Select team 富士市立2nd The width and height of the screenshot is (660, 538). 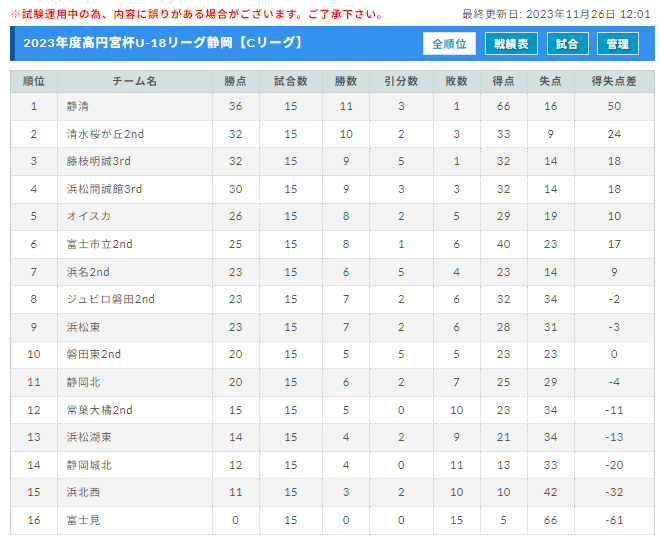tap(99, 244)
